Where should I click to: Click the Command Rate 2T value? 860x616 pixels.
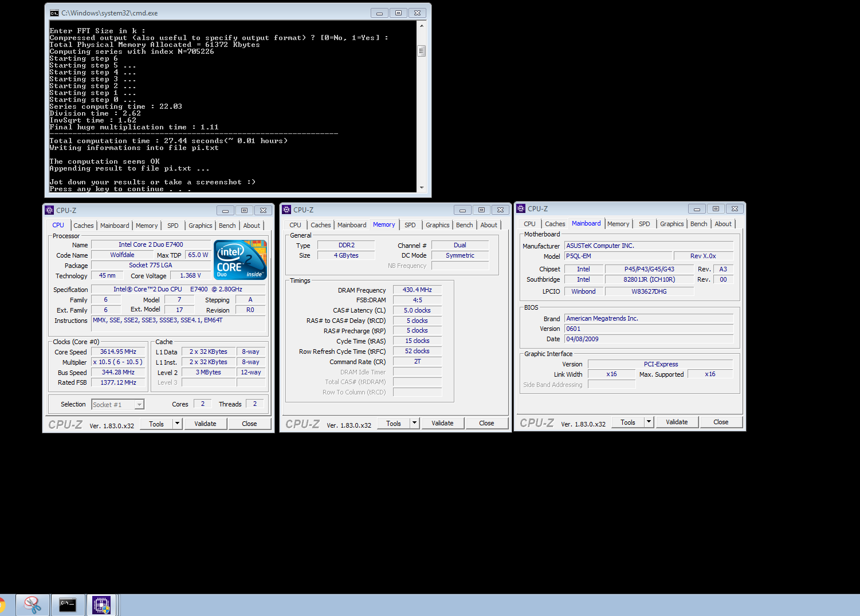(x=417, y=362)
